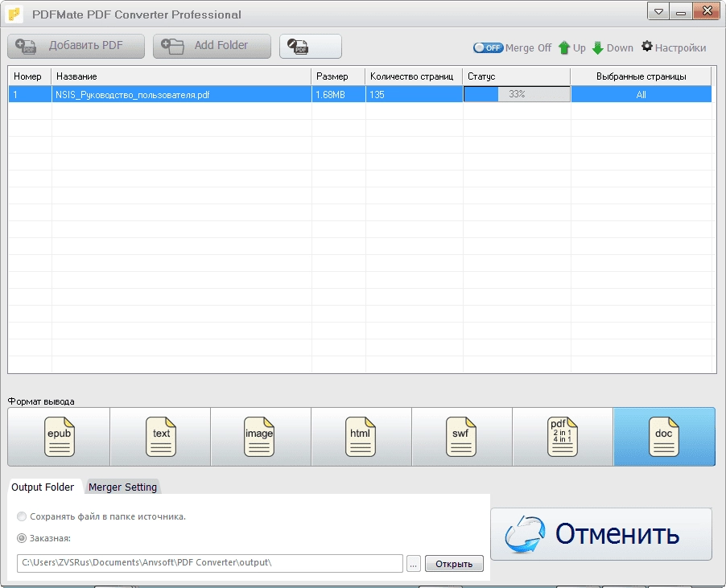Select text output format
The height and width of the screenshot is (588, 726).
tap(161, 437)
